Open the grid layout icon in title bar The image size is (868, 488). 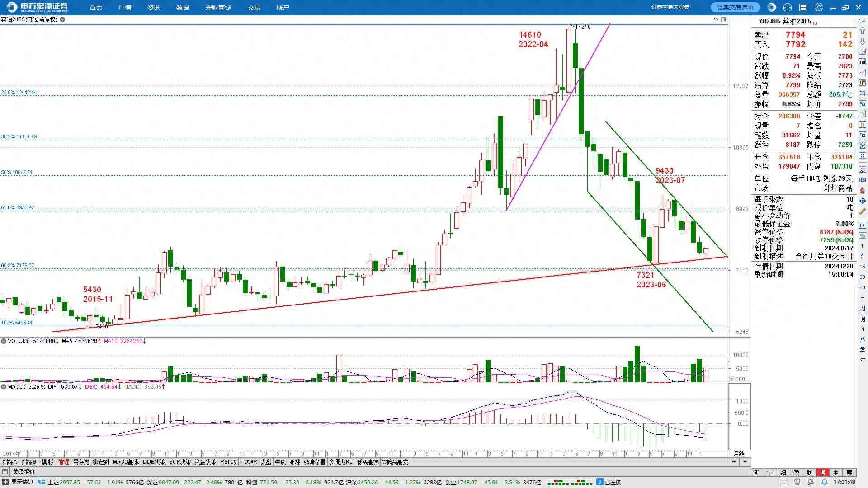point(803,7)
